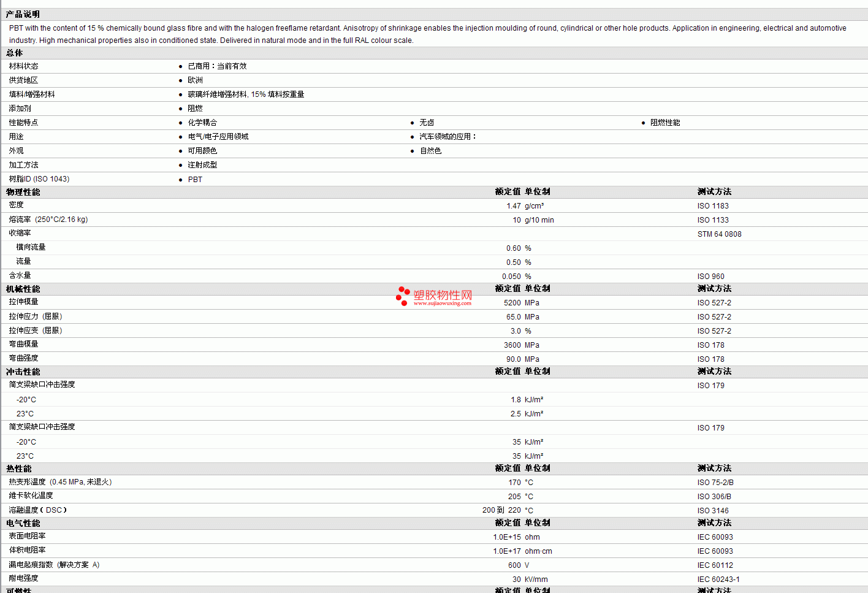The width and height of the screenshot is (868, 593).
Task: Click the 物理性能 section header
Action: click(23, 193)
